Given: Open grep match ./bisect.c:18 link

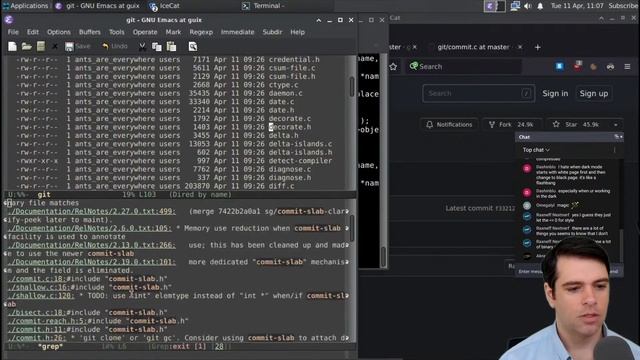Looking at the screenshot, I should click(36, 313).
